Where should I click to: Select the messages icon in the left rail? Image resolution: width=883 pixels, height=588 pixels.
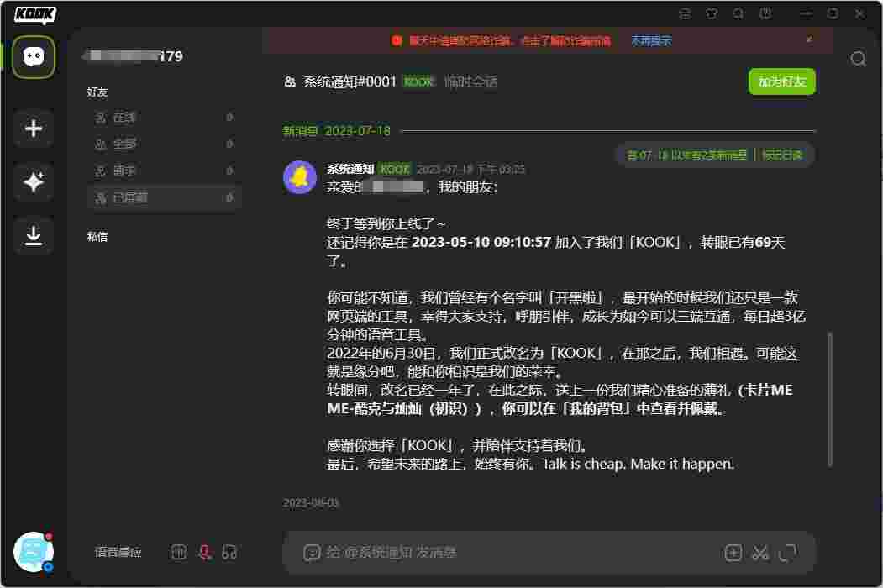point(34,57)
